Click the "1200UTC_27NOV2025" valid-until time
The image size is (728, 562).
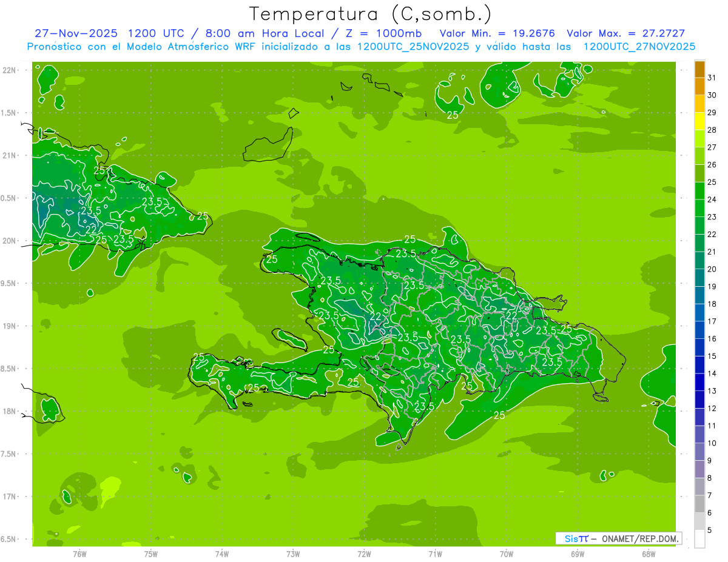[639, 47]
